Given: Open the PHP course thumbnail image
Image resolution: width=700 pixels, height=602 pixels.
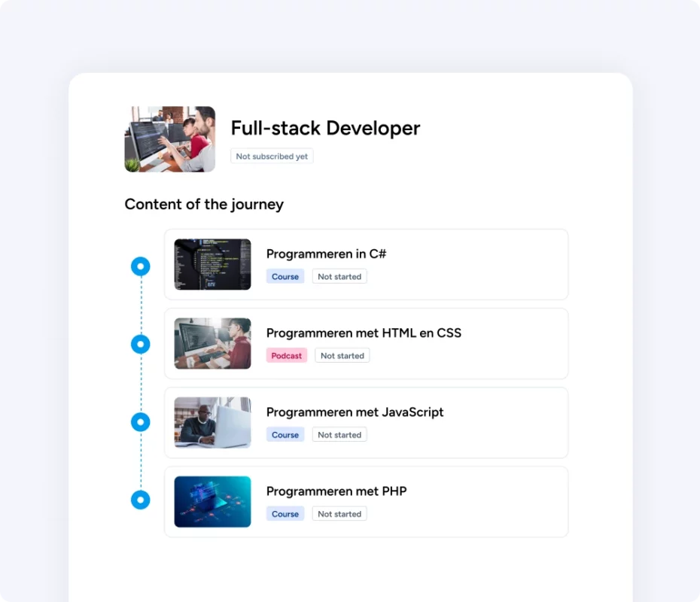Looking at the screenshot, I should click(x=212, y=502).
